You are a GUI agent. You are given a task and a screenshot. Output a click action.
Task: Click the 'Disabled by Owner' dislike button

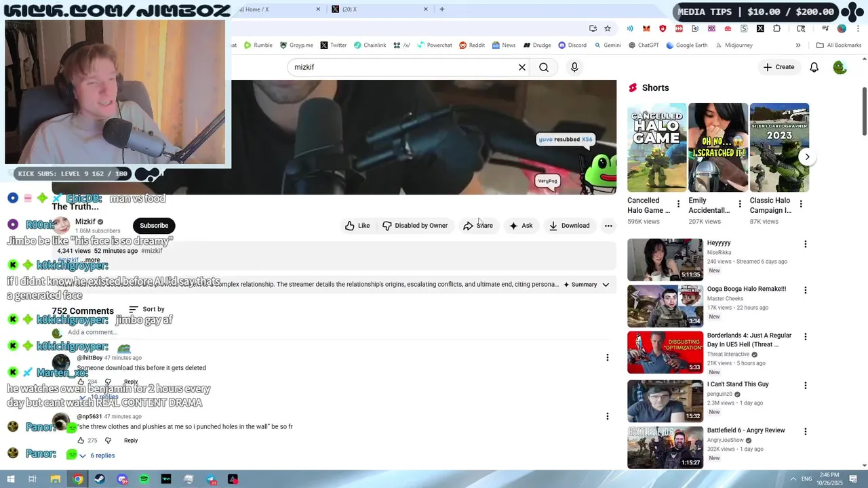[x=415, y=226]
